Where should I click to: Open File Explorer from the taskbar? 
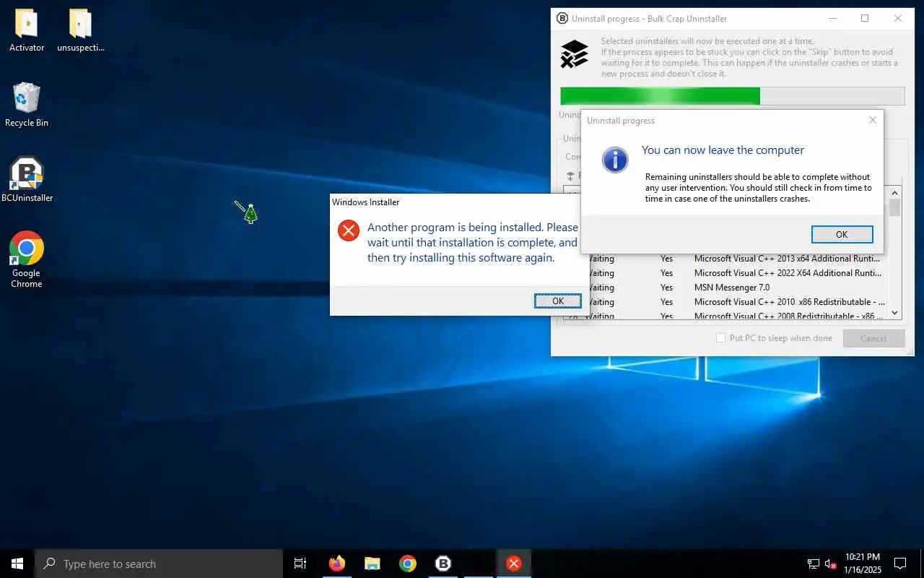tap(372, 564)
